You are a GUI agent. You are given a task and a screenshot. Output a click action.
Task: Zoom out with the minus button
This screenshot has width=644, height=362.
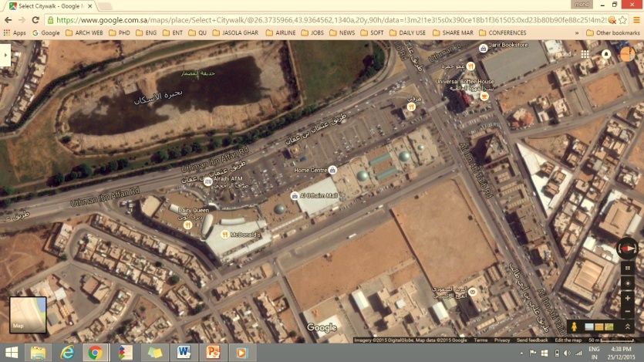628,313
